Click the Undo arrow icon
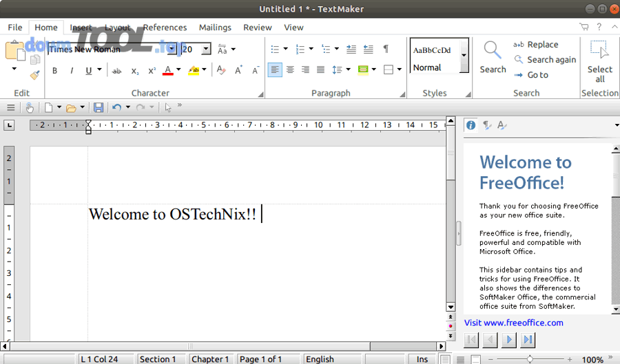 (x=117, y=107)
